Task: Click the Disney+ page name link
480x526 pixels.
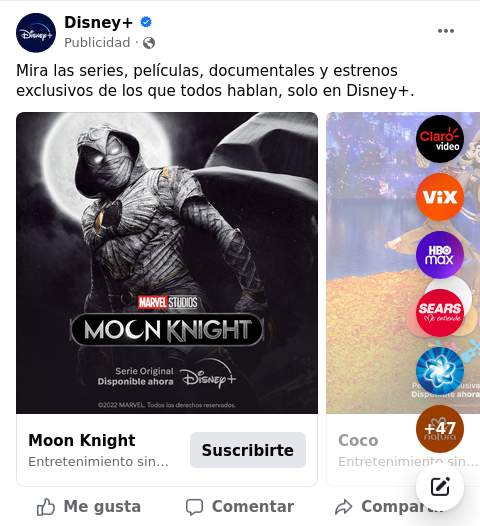Action: pos(98,22)
